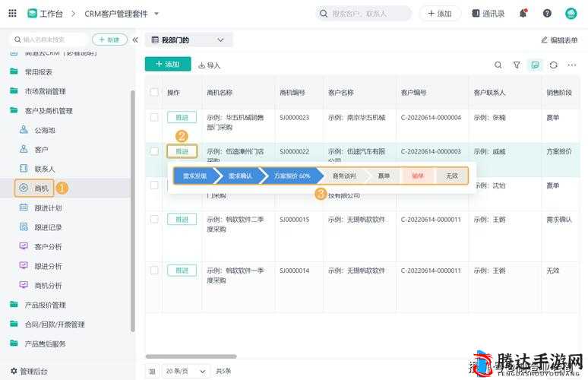Select the 需求发现 stage
The image size is (588, 380).
(x=195, y=176)
